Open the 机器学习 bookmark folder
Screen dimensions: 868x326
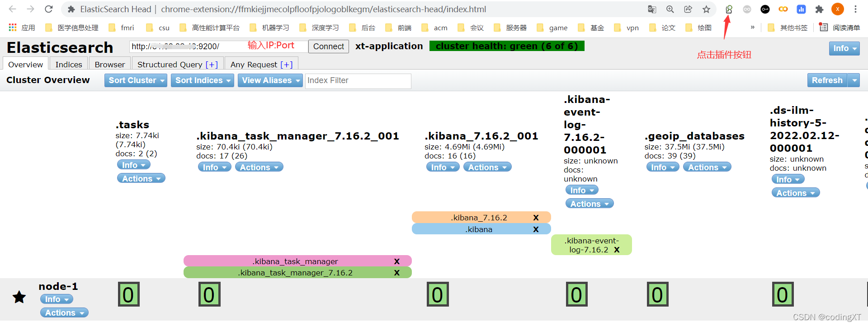(x=269, y=28)
